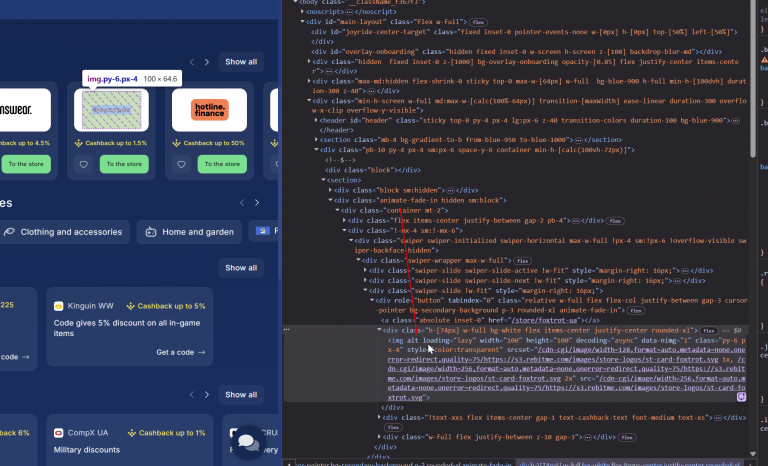The image size is (768, 466).
Task: Click the next arrow above the CompX UA row
Action: pos(207,394)
